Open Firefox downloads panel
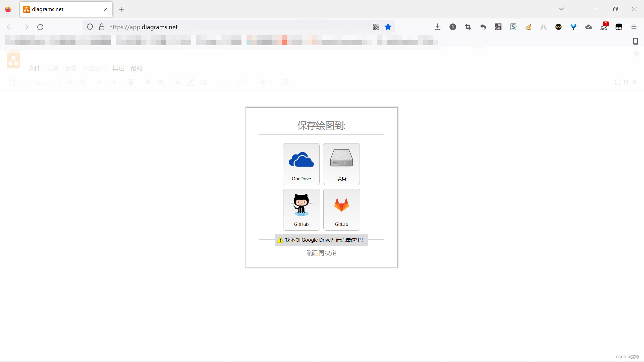The height and width of the screenshot is (362, 644). tap(437, 27)
